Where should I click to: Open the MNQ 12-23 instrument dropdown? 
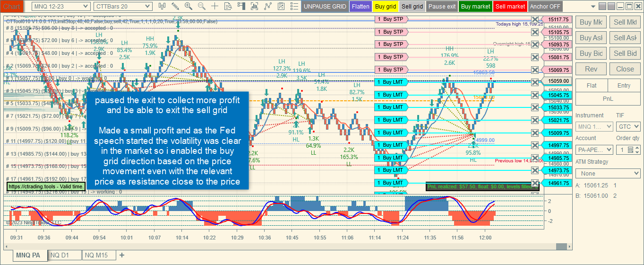61,6
